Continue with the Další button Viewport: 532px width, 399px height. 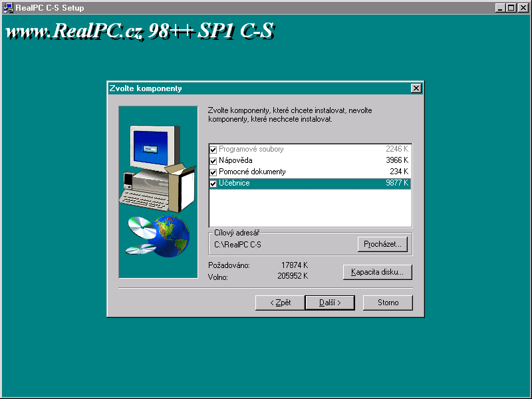point(329,303)
